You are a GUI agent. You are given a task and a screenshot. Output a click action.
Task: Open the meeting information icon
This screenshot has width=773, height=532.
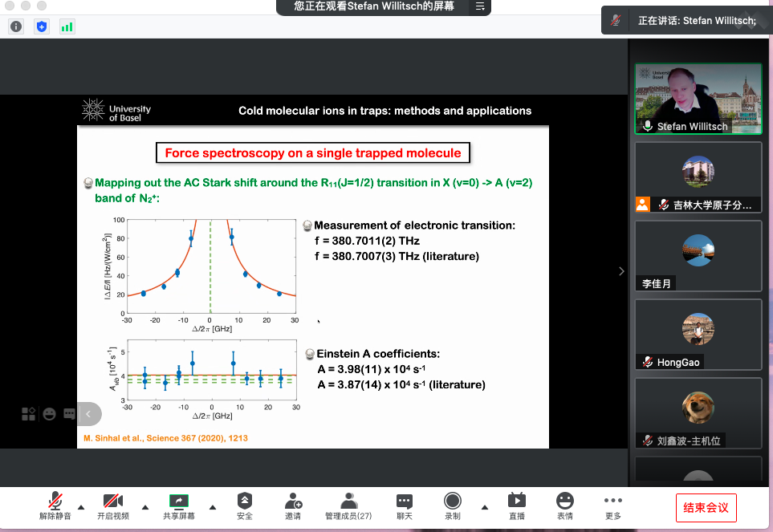[16, 26]
